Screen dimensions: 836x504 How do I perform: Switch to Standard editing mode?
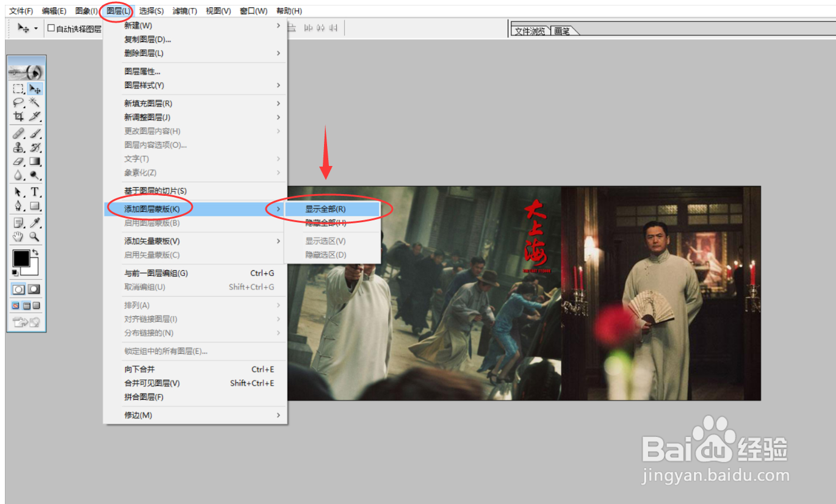(19, 289)
